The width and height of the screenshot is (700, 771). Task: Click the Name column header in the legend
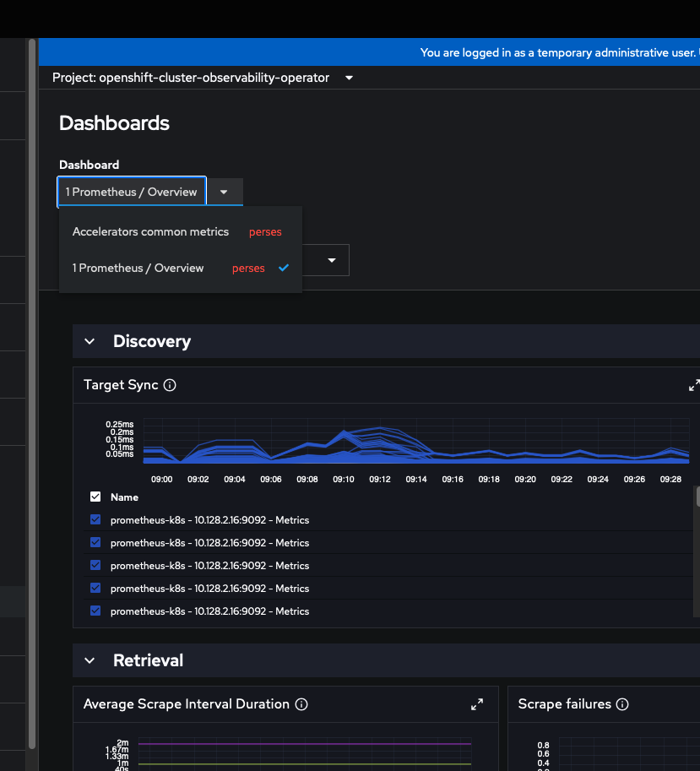pyautogui.click(x=125, y=497)
